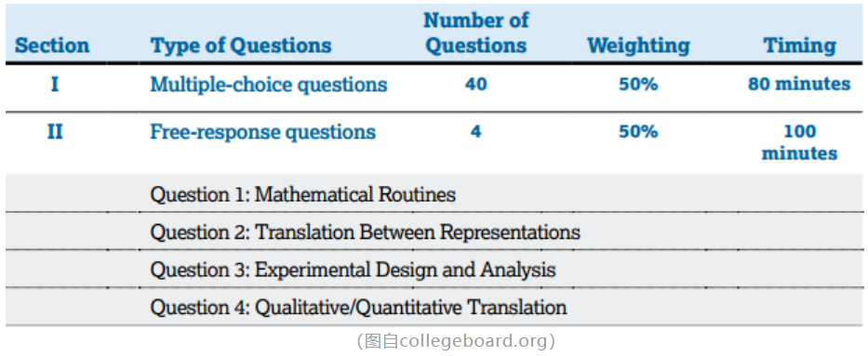Click the 50% weighting for Section I
Screen dimensions: 868x356
(x=638, y=85)
